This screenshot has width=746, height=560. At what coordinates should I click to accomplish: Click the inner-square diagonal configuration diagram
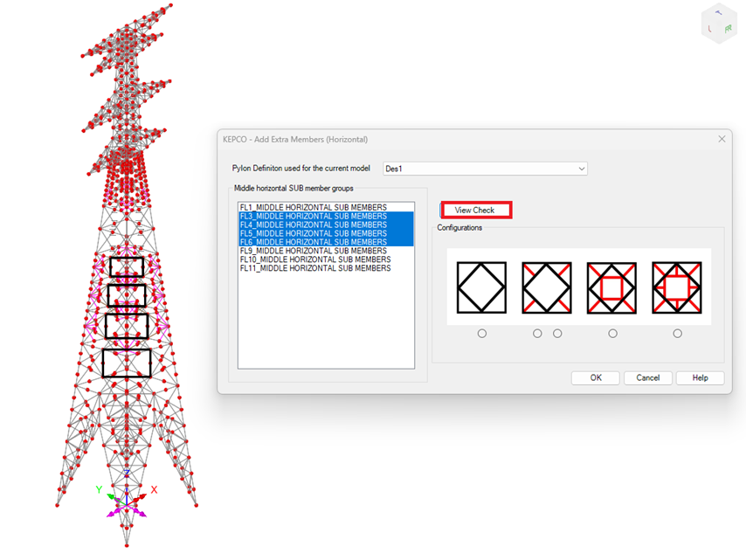[x=611, y=287]
